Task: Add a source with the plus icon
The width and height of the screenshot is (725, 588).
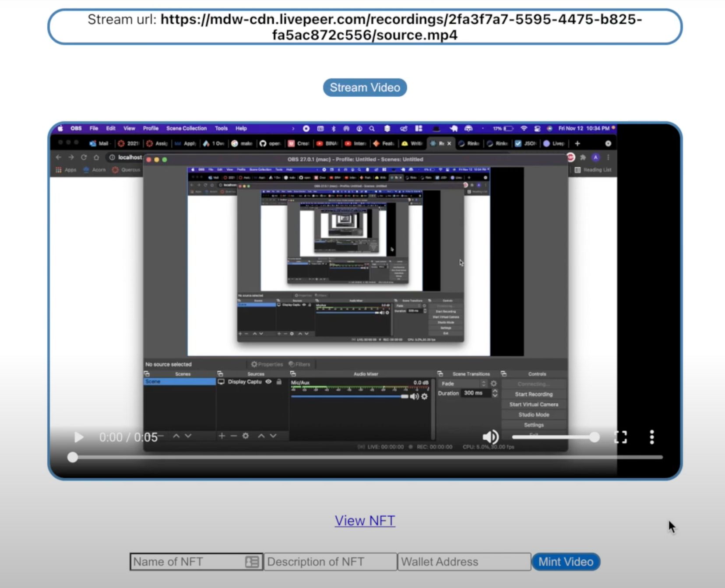Action: tap(222, 436)
